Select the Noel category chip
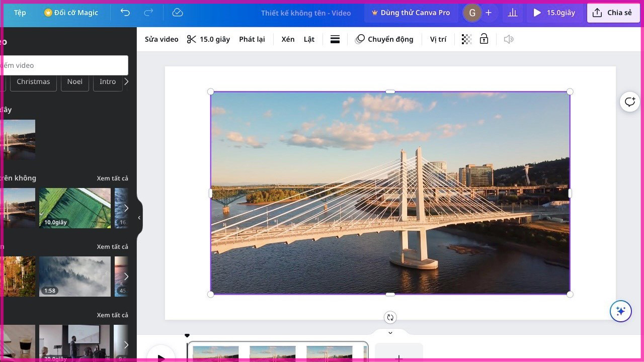Viewport: 644px width, 362px height. 75,81
